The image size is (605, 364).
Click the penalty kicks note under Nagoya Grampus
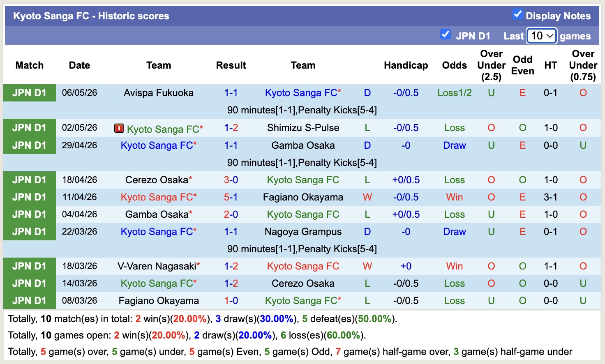click(302, 249)
